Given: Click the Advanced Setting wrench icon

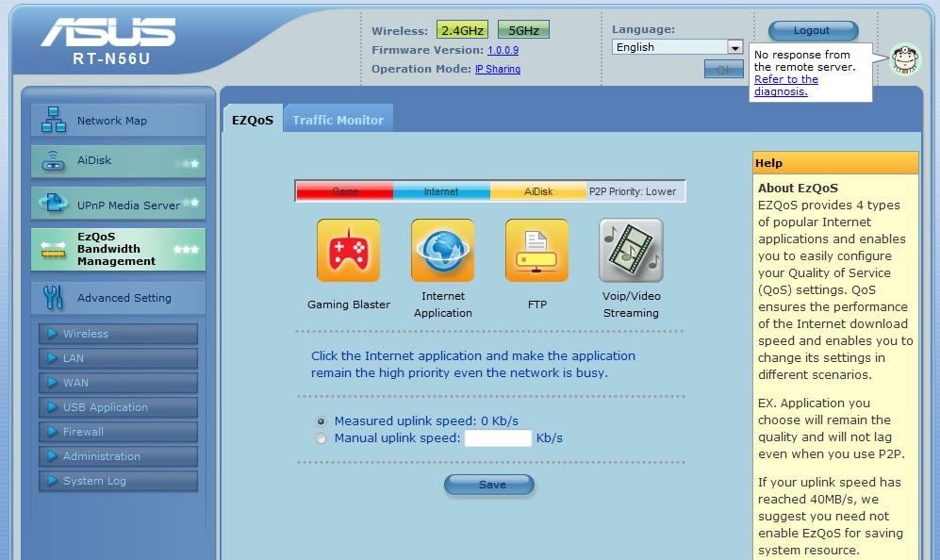Looking at the screenshot, I should coord(54,297).
